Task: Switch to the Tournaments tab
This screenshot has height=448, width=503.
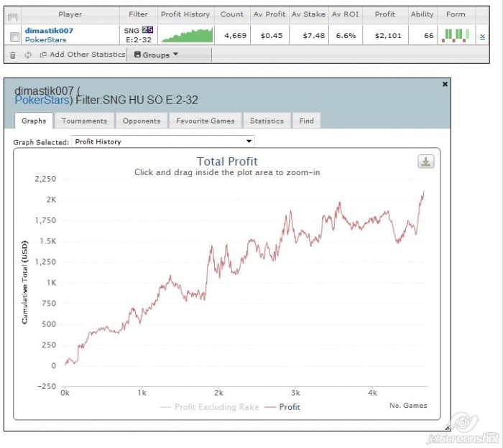Action: click(x=84, y=121)
